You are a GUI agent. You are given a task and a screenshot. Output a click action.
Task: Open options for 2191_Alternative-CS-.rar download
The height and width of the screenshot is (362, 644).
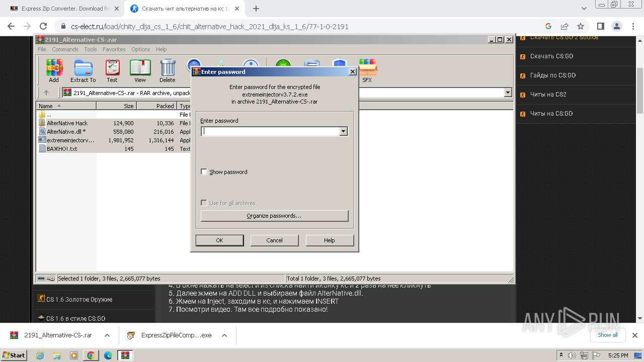pos(107,335)
